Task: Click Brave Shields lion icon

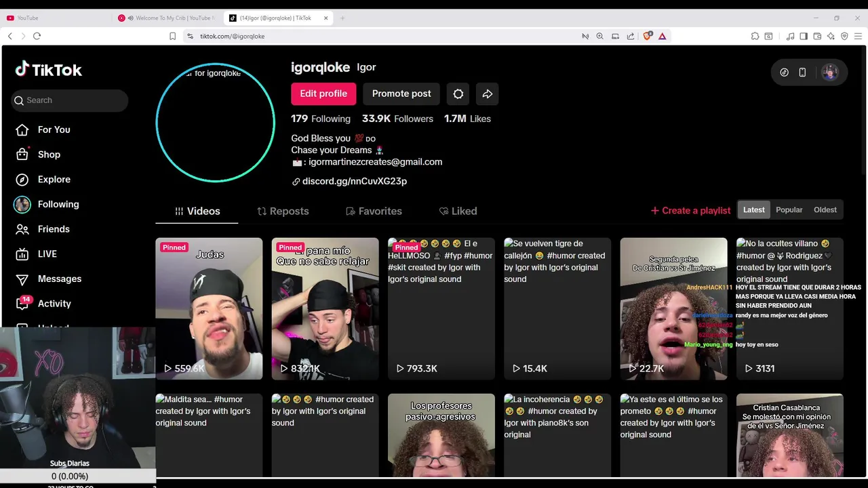Action: coord(647,36)
